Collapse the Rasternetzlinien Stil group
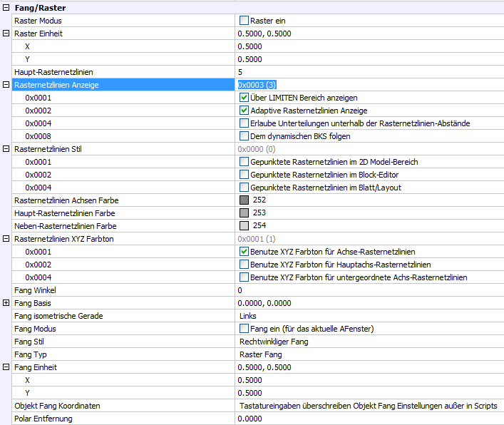 point(6,149)
